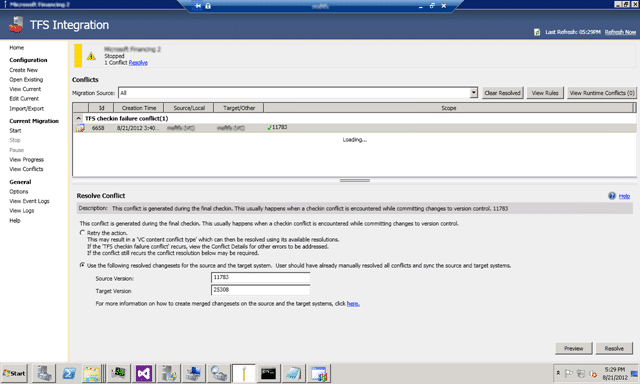Select Open Existing configuration
The width and height of the screenshot is (640, 384).
pyautogui.click(x=26, y=80)
